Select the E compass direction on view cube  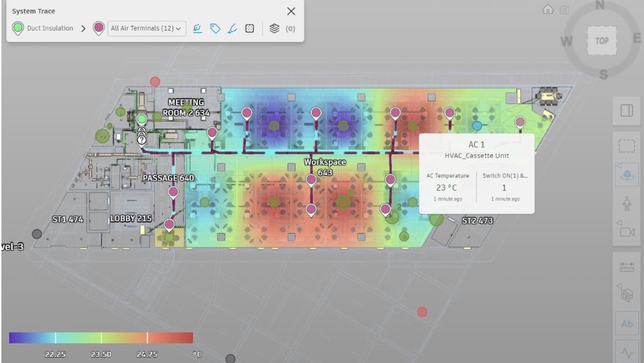tap(636, 38)
